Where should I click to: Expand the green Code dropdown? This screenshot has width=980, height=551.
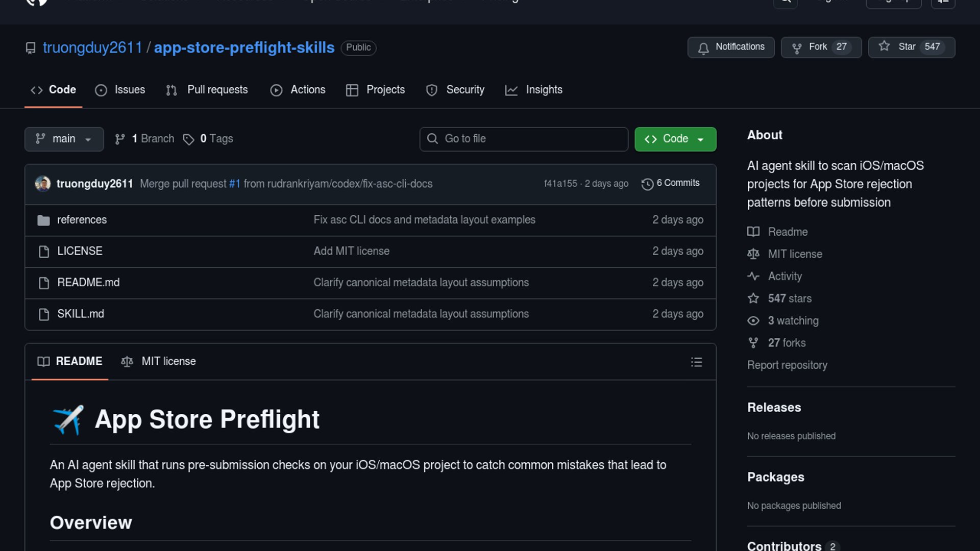[x=675, y=139]
